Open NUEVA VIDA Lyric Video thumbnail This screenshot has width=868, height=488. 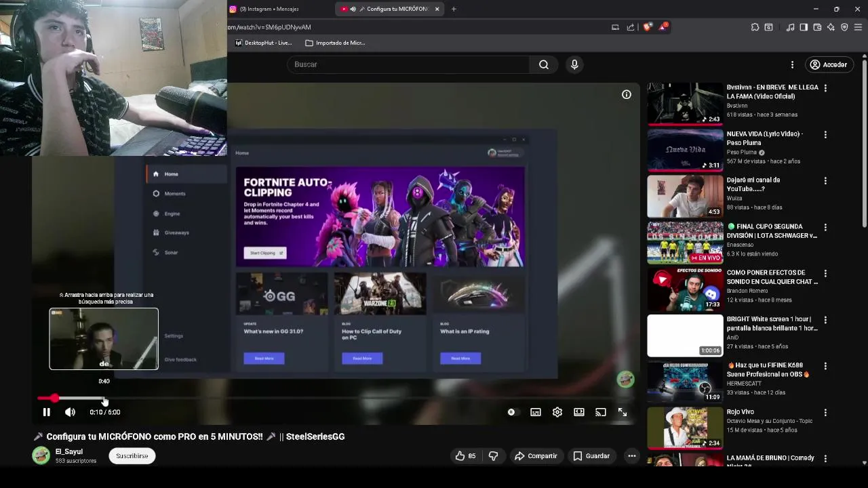[685, 150]
